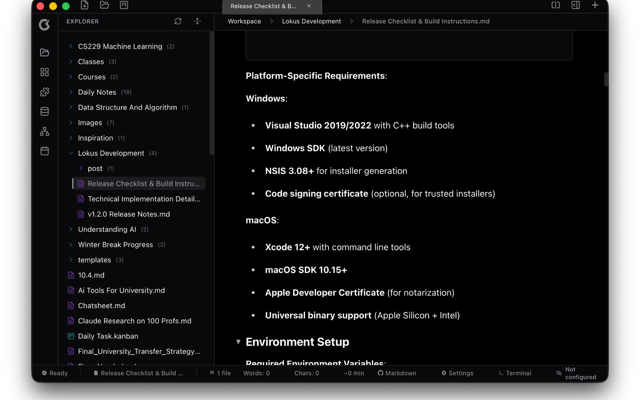Click the ~0 min reading time entry
Image resolution: width=640 pixels, height=400 pixels.
pyautogui.click(x=353, y=373)
